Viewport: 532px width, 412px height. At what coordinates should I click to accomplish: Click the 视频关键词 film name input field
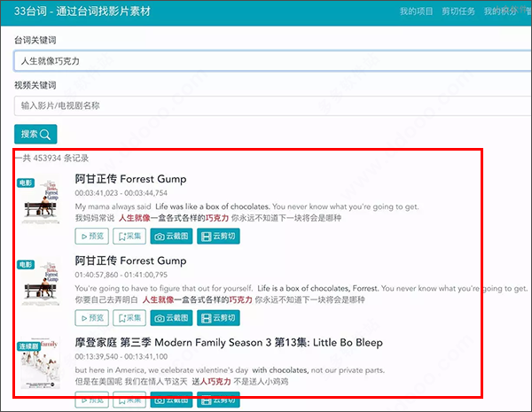click(272, 105)
